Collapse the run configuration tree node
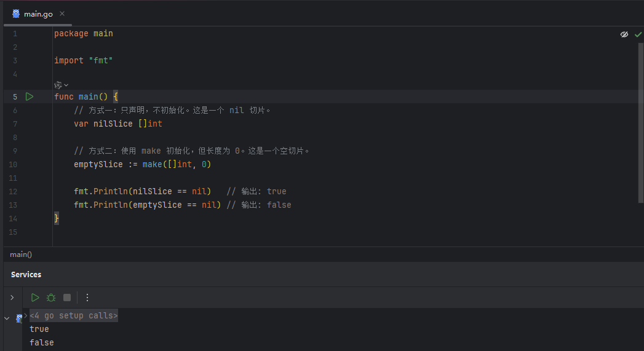 click(x=7, y=318)
